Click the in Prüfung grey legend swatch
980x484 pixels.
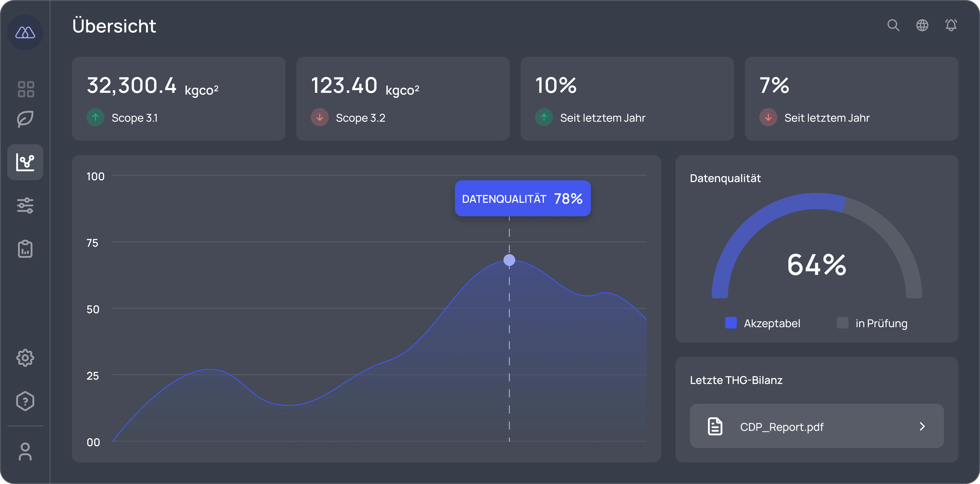tap(842, 322)
